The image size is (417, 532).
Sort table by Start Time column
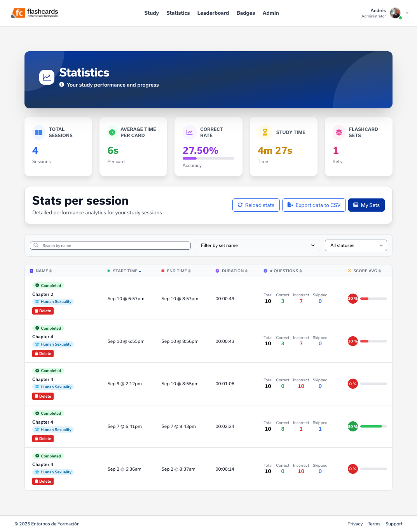pos(125,271)
